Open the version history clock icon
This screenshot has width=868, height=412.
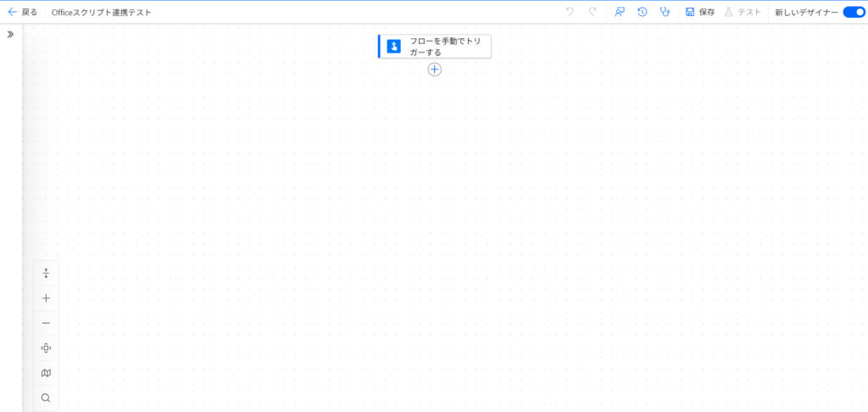tap(643, 12)
